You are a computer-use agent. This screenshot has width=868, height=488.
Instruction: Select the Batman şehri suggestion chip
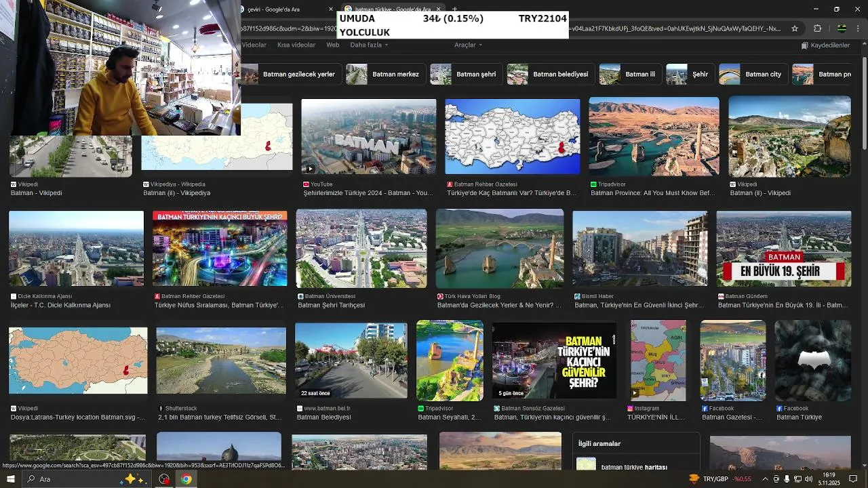point(465,75)
